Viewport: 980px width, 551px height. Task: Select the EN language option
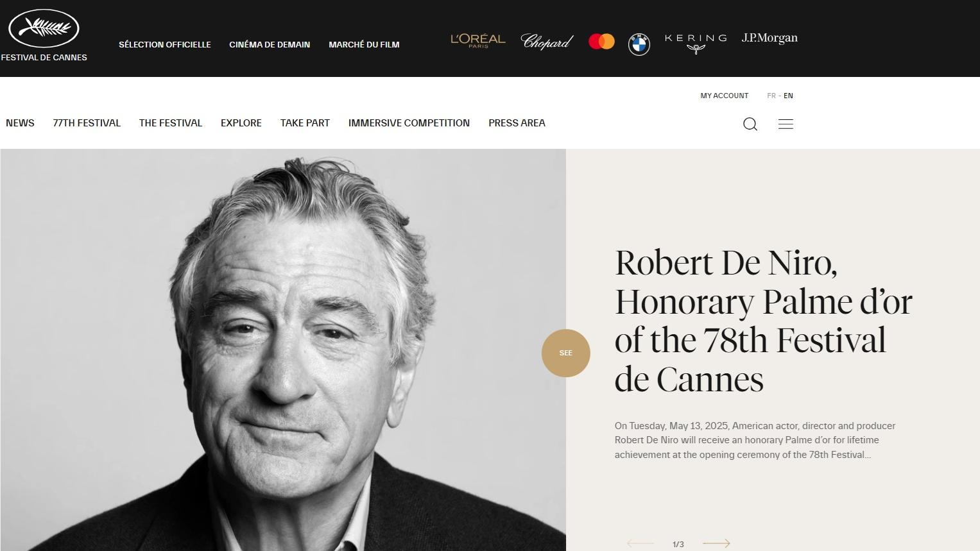pyautogui.click(x=788, y=96)
